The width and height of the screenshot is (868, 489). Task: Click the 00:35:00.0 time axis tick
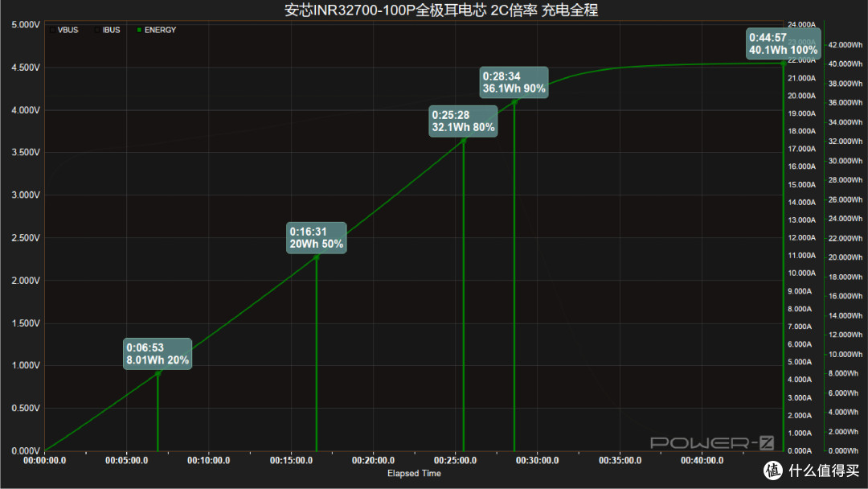620,461
